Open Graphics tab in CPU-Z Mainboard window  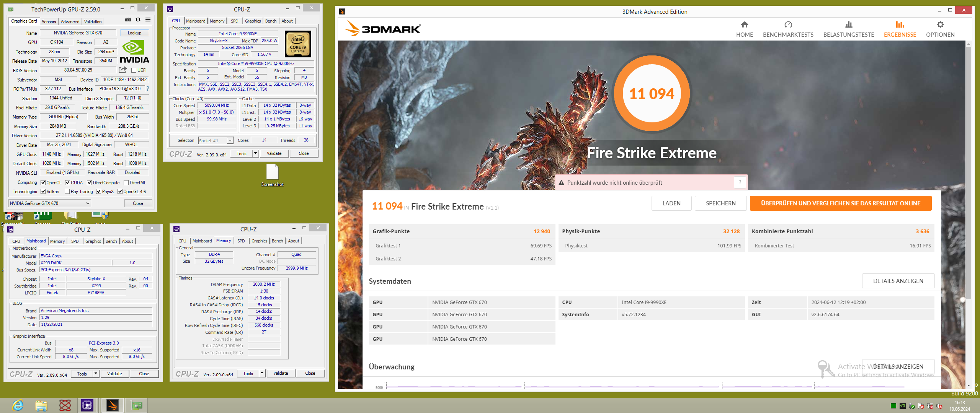[93, 241]
